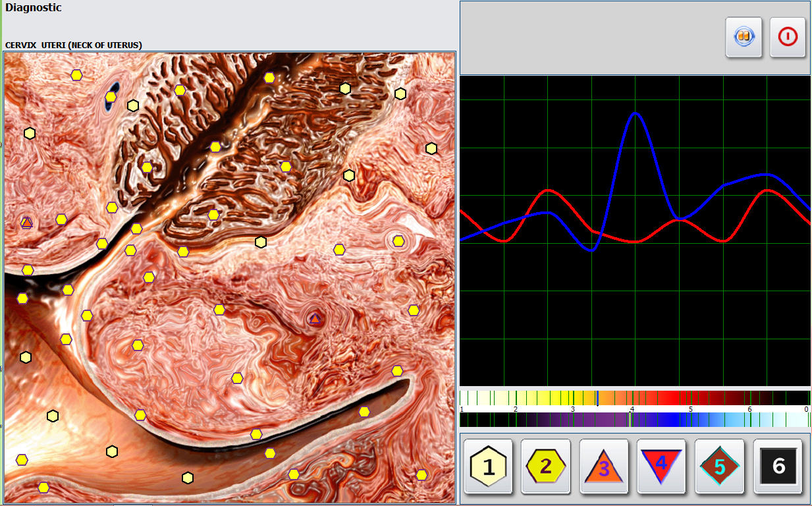Click the lowest dip of the blue curve
812x506 pixels.
[591, 250]
